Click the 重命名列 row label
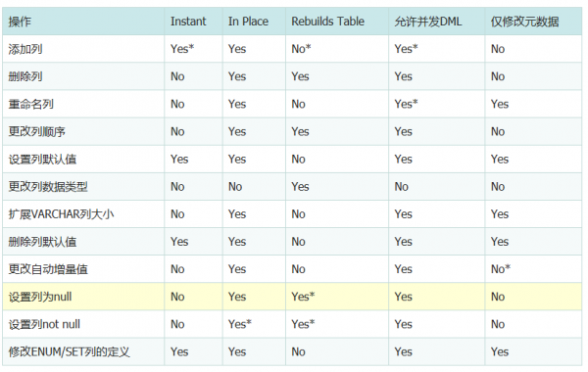The image size is (588, 372). coord(30,104)
